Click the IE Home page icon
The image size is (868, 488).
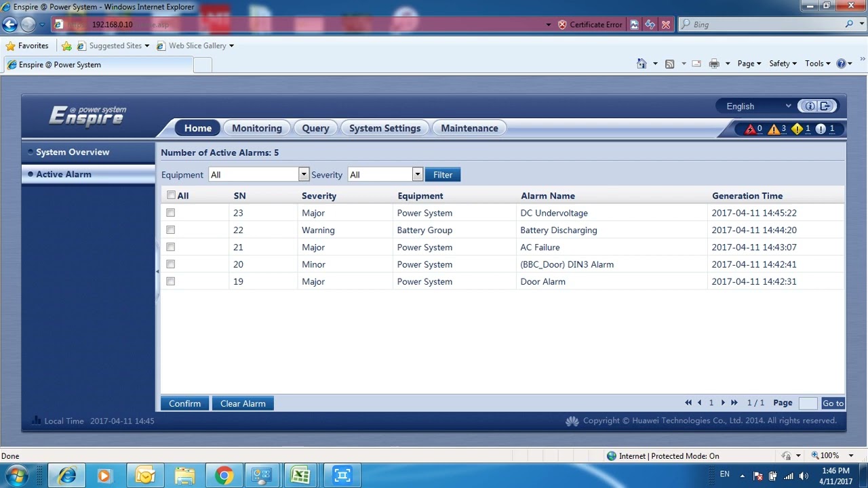tap(642, 64)
